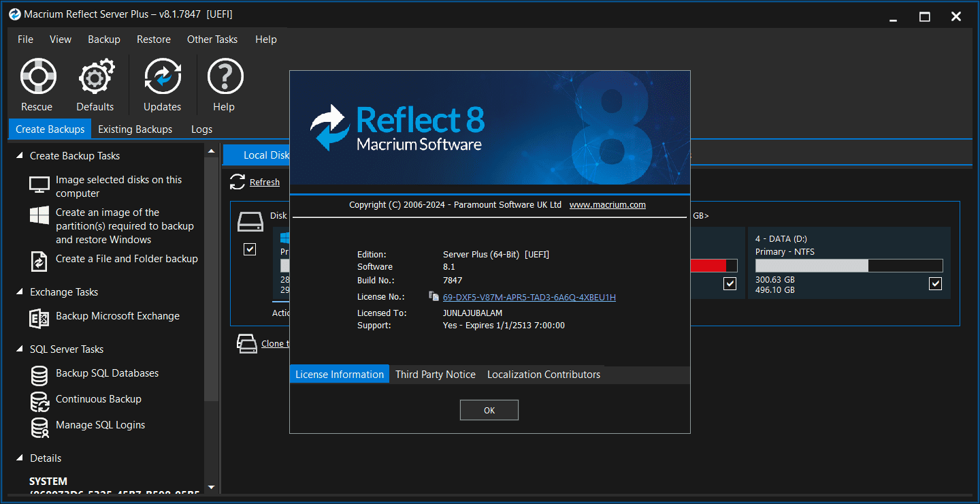The height and width of the screenshot is (504, 980).
Task: Toggle the checkbox under the red usage bar
Action: pyautogui.click(x=730, y=283)
